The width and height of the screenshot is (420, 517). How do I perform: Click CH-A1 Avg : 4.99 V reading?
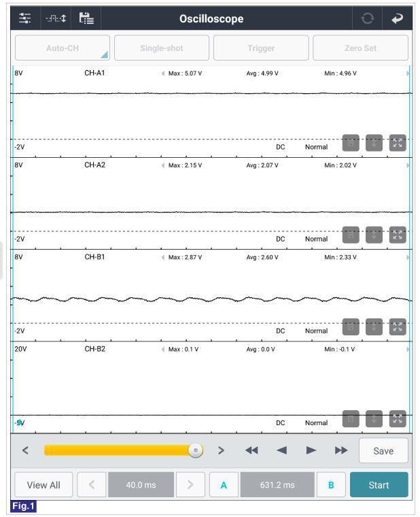tap(262, 73)
